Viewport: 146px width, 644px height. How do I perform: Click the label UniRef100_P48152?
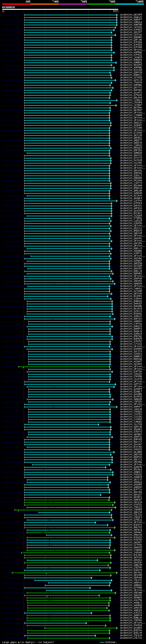[131, 474]
